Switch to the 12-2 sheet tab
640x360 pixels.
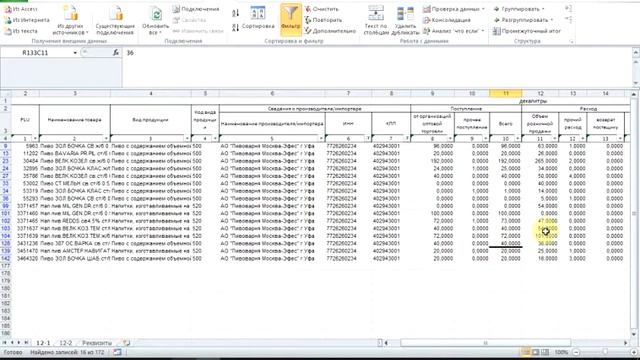coord(65,343)
